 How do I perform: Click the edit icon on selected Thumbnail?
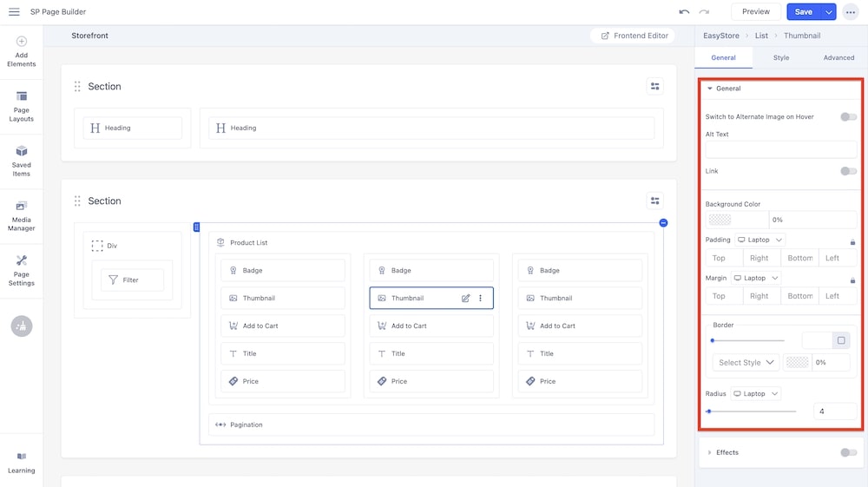click(x=466, y=299)
